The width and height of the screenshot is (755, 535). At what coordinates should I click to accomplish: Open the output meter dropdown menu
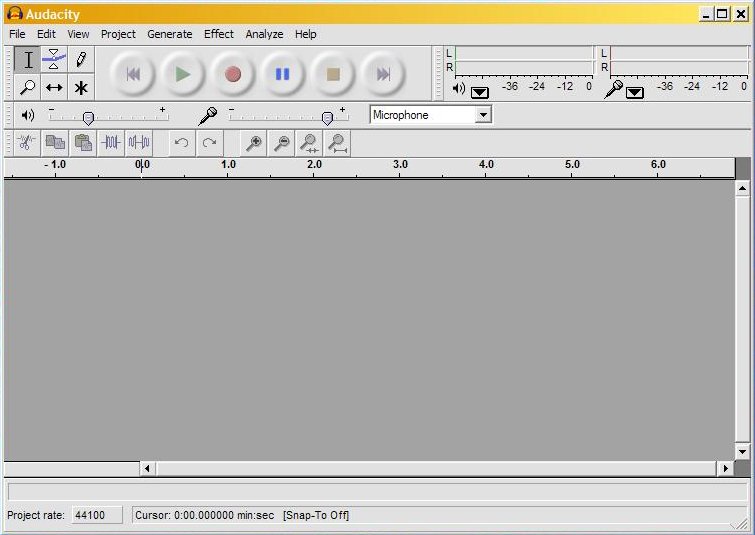click(479, 91)
